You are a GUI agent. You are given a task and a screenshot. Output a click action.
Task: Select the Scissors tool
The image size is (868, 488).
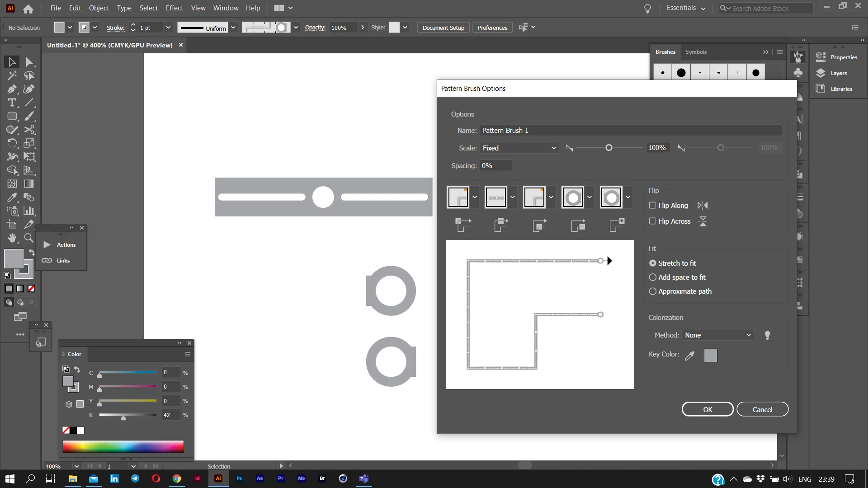(29, 130)
